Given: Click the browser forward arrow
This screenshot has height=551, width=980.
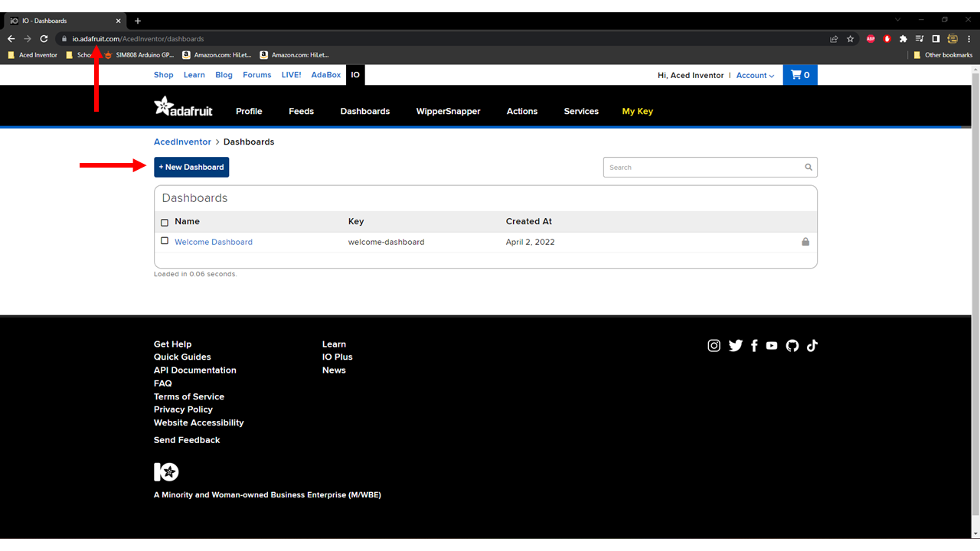Looking at the screenshot, I should 28,39.
